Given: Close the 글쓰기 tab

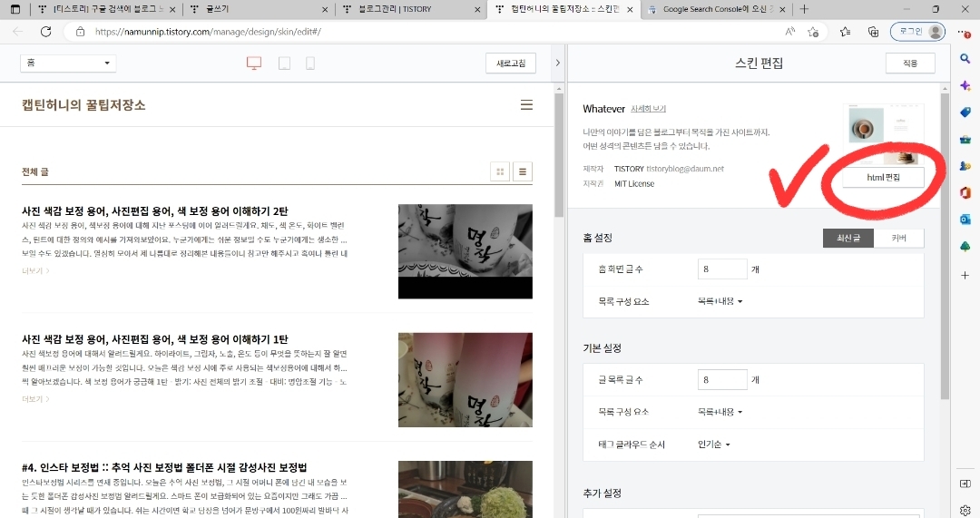Looking at the screenshot, I should [324, 9].
